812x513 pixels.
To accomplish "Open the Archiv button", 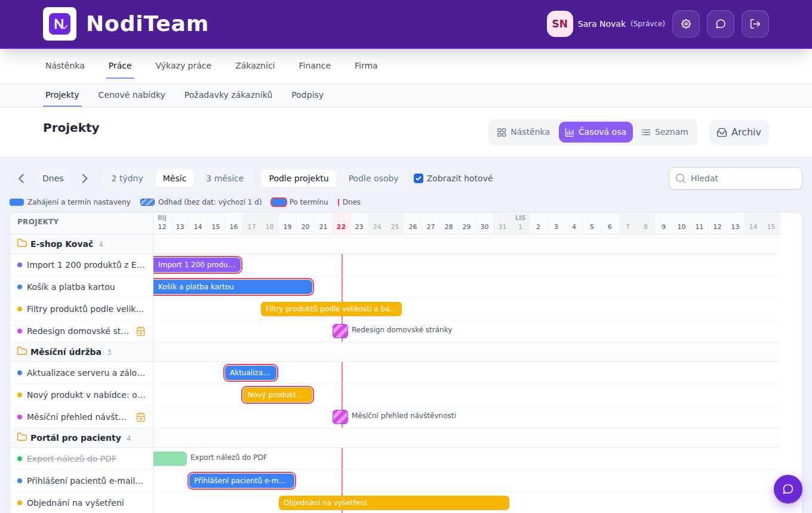I will point(739,132).
